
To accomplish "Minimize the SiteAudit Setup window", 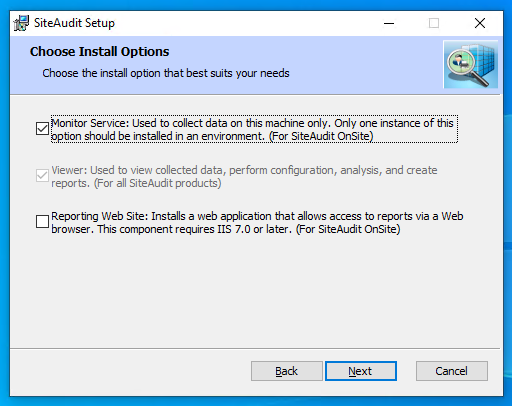I will click(x=389, y=23).
